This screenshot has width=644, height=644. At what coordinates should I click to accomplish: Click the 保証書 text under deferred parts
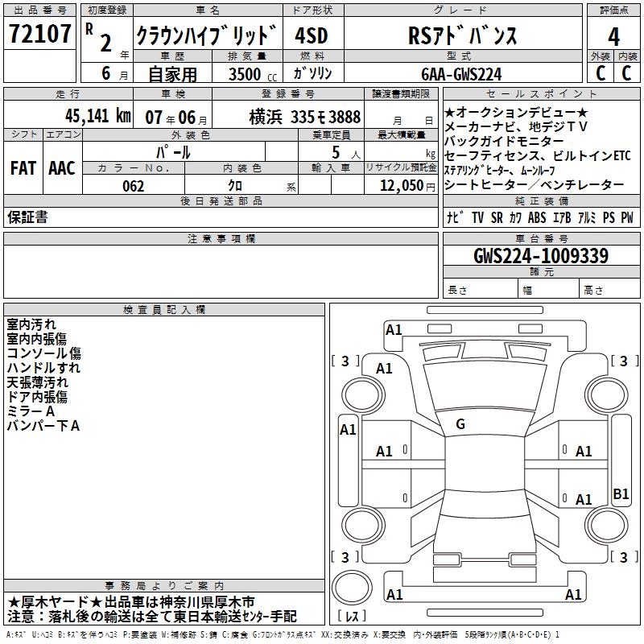tap(27, 217)
